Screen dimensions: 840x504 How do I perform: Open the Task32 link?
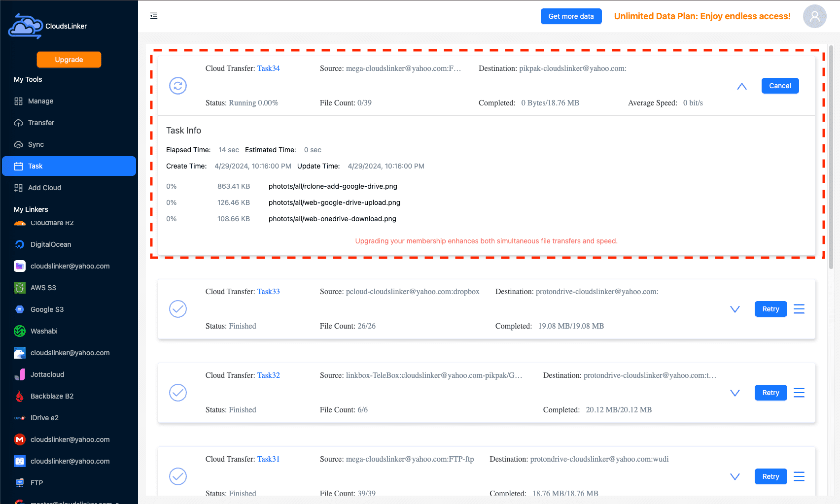pos(269,375)
